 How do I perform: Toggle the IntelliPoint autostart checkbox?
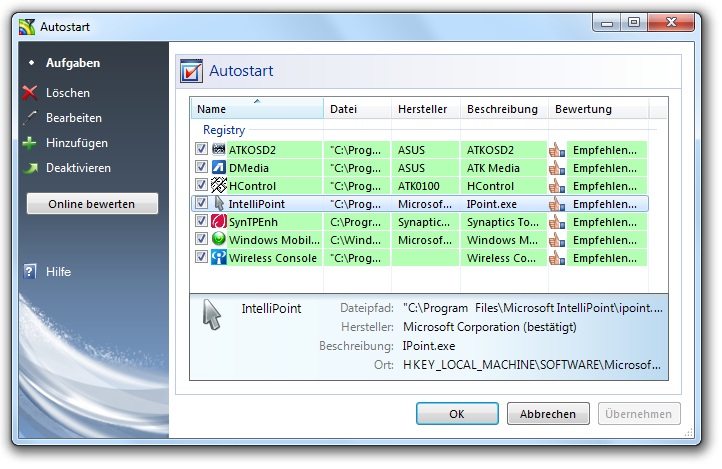pyautogui.click(x=201, y=203)
